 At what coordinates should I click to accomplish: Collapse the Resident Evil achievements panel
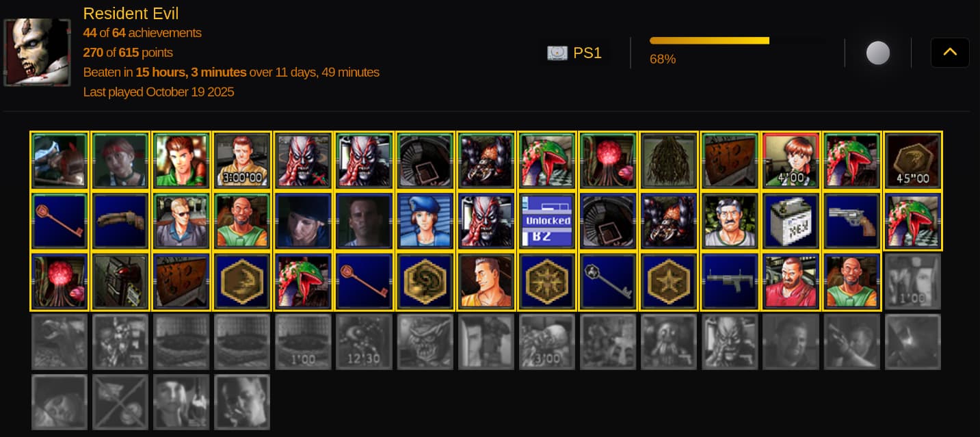point(949,53)
